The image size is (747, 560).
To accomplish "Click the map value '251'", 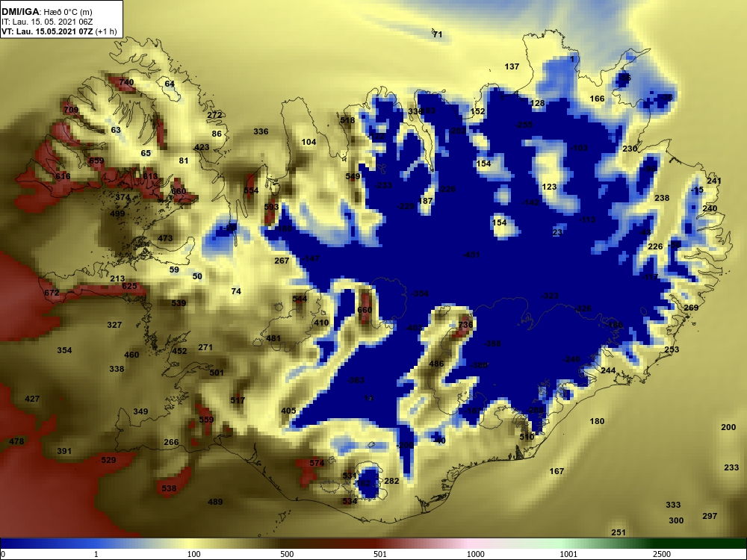I will (x=618, y=533).
